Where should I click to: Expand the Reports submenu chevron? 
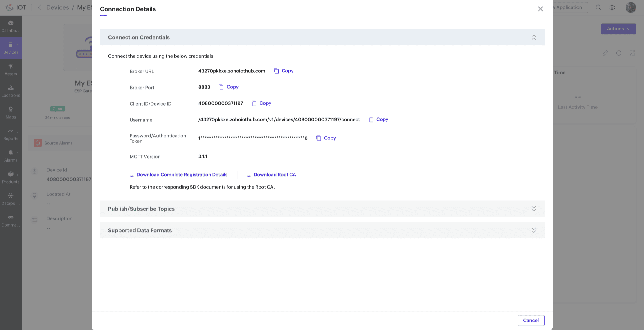(x=18, y=132)
